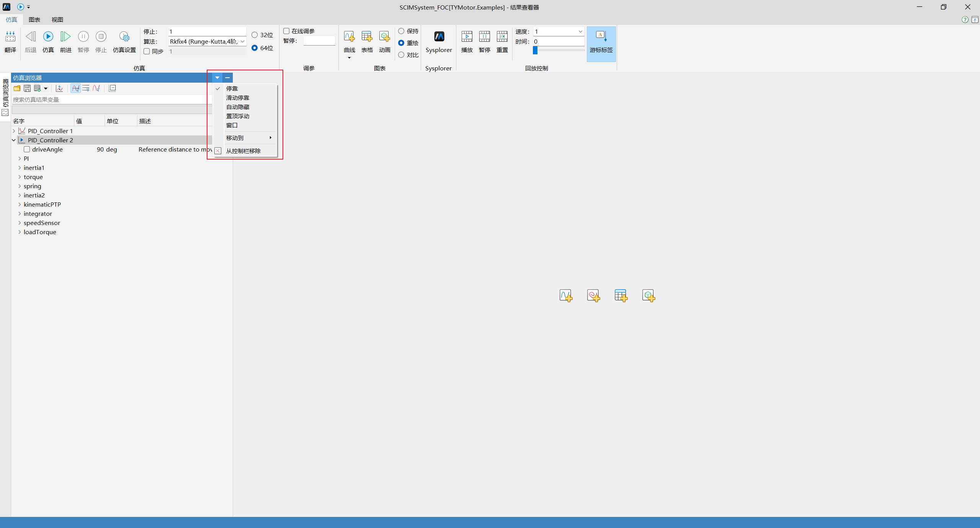
Task: Choose 置顶浮动 in the panel menu
Action: tap(245, 116)
